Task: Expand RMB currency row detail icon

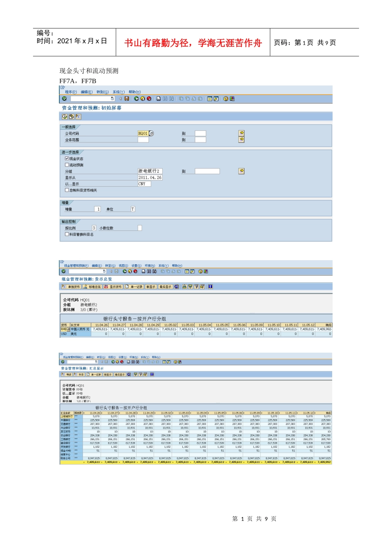Action: 68,330
